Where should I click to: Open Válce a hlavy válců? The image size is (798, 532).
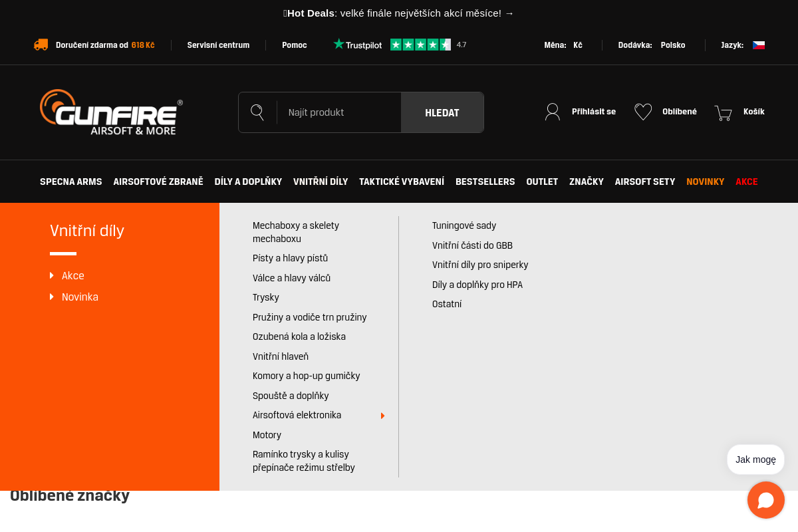291,278
